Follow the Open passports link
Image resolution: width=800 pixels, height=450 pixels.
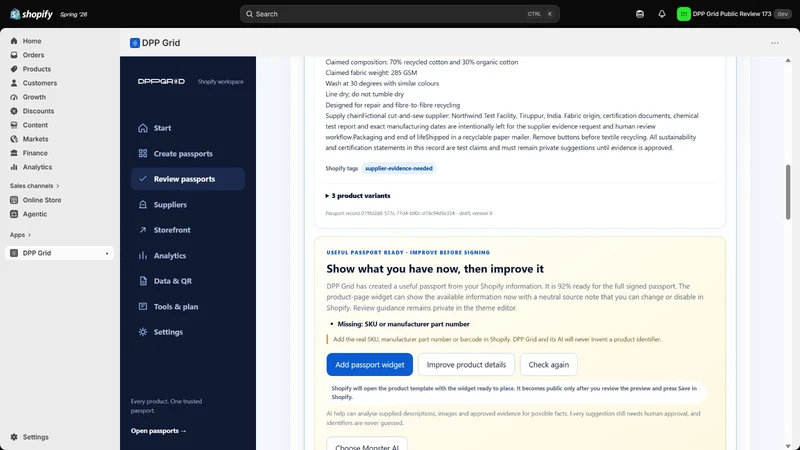[x=158, y=431]
